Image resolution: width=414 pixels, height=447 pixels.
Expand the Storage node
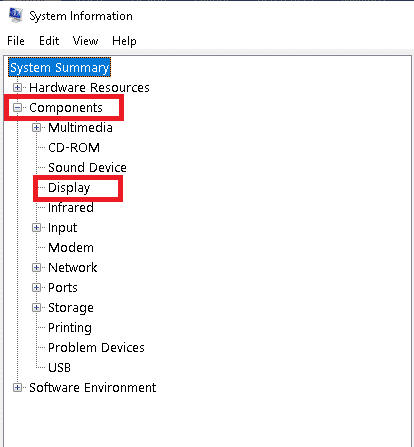[37, 308]
